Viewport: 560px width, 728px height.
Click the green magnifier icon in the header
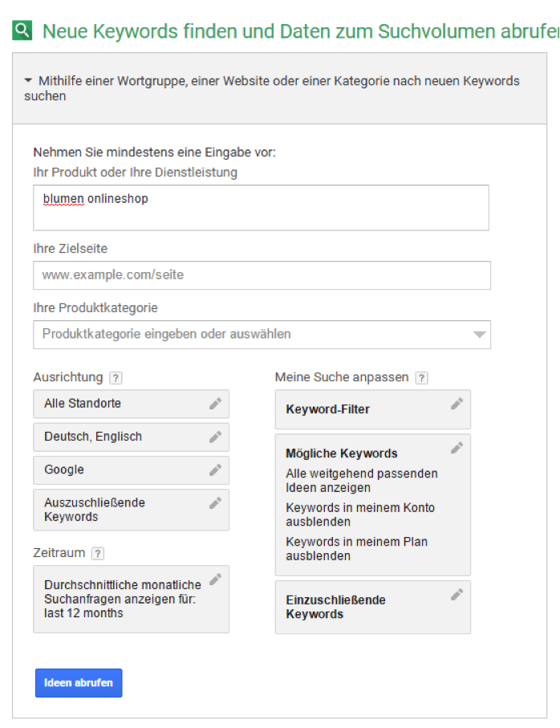[21, 31]
